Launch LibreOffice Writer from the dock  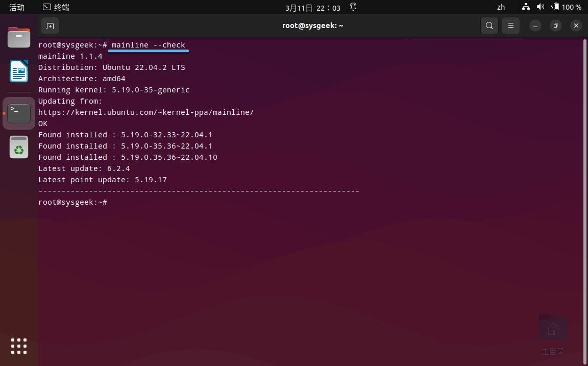coord(19,71)
